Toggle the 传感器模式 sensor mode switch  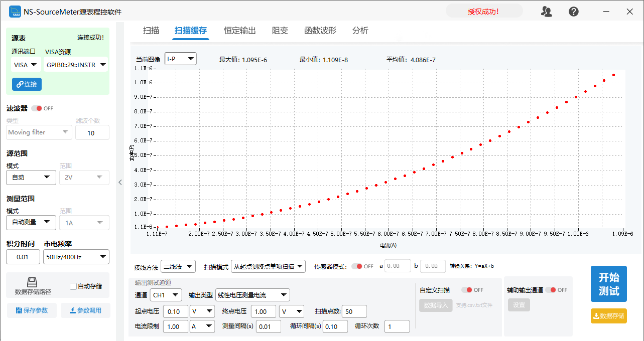point(356,266)
